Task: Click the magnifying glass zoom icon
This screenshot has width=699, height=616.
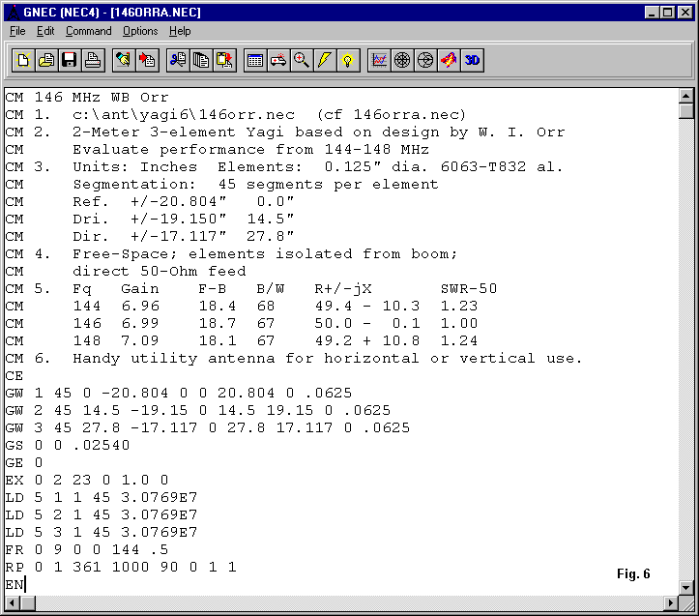Action: tap(302, 61)
